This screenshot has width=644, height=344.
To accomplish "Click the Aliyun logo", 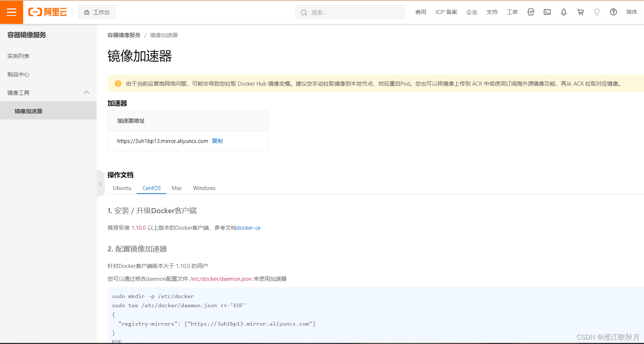I will click(48, 12).
